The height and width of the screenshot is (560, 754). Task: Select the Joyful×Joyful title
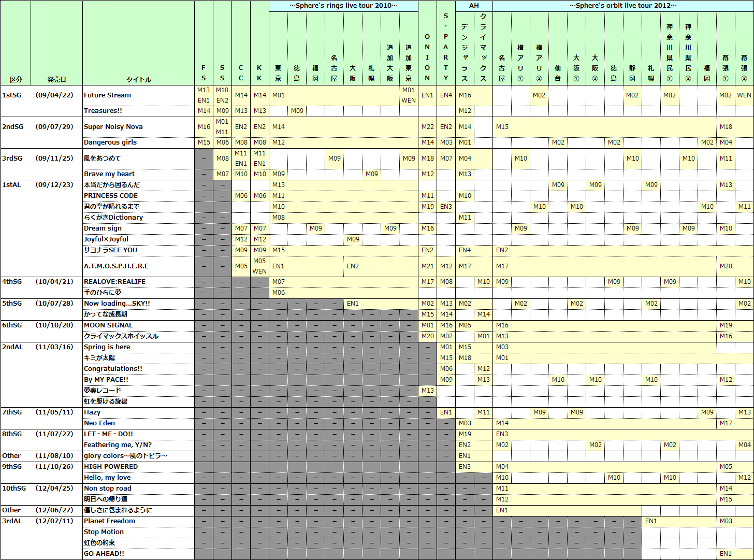[x=106, y=239]
